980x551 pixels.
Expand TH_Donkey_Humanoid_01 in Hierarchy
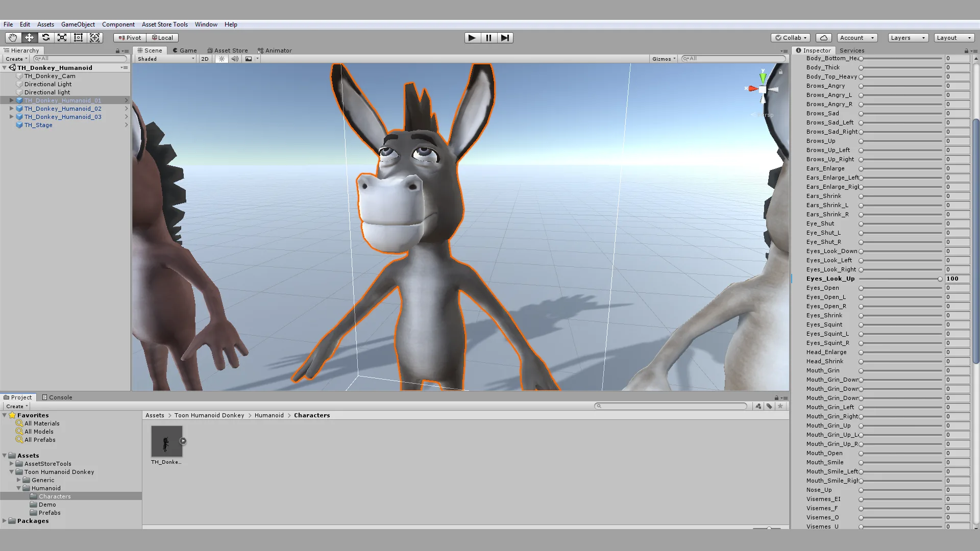[11, 101]
